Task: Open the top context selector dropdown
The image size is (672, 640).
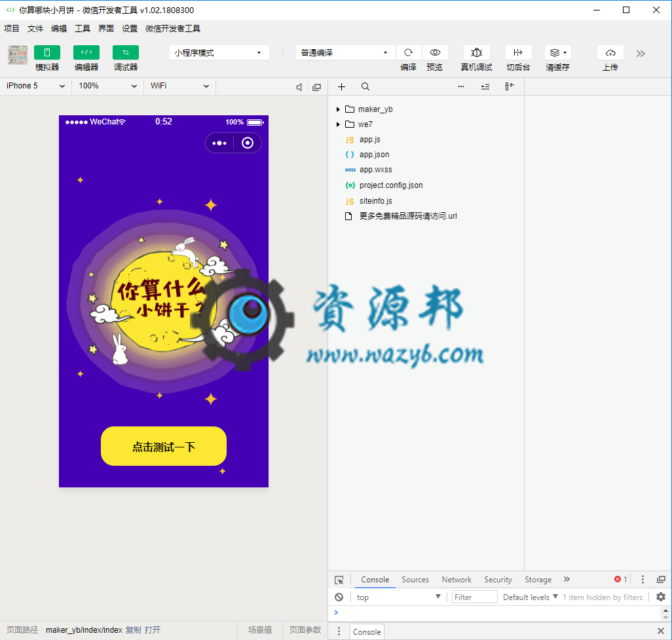Action: [399, 597]
